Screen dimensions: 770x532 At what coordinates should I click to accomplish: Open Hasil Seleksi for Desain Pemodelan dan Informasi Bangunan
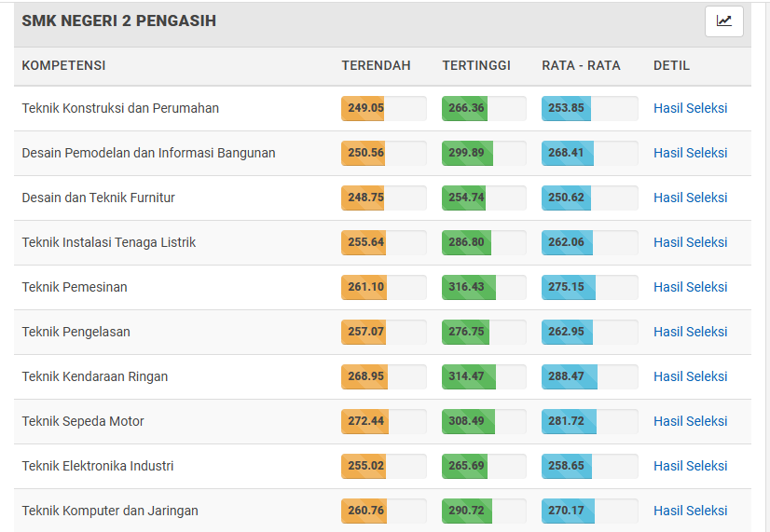point(690,153)
